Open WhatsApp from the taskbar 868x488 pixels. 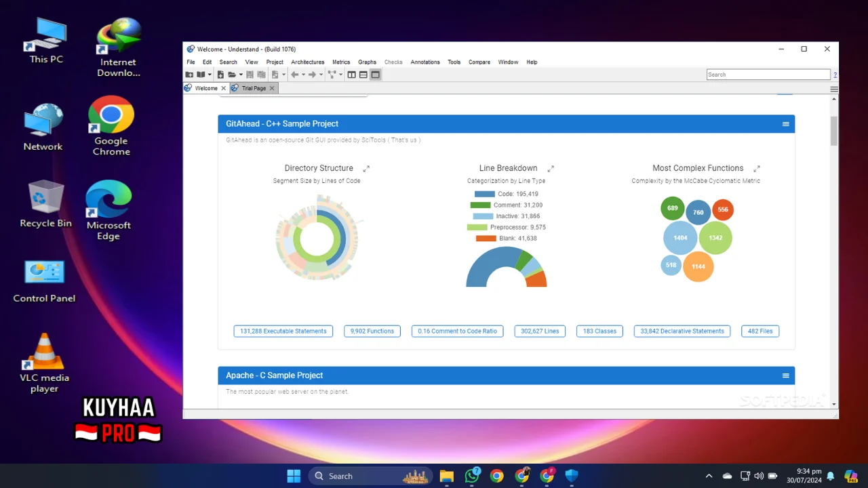[472, 476]
